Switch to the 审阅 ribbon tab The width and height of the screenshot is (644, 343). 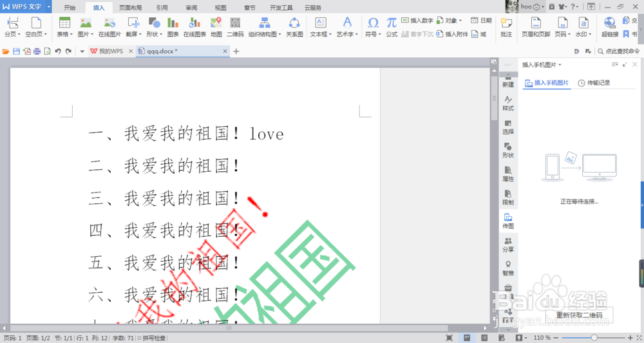point(191,7)
